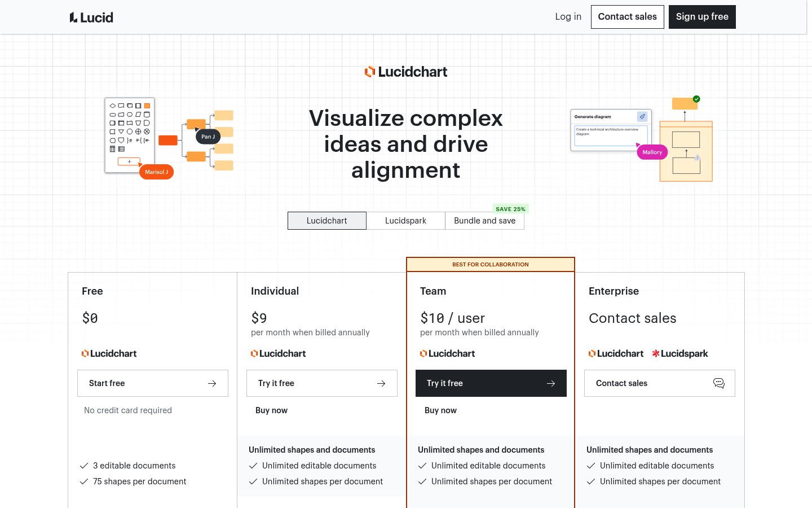This screenshot has height=508, width=812.
Task: Open the Log in link
Action: (568, 17)
